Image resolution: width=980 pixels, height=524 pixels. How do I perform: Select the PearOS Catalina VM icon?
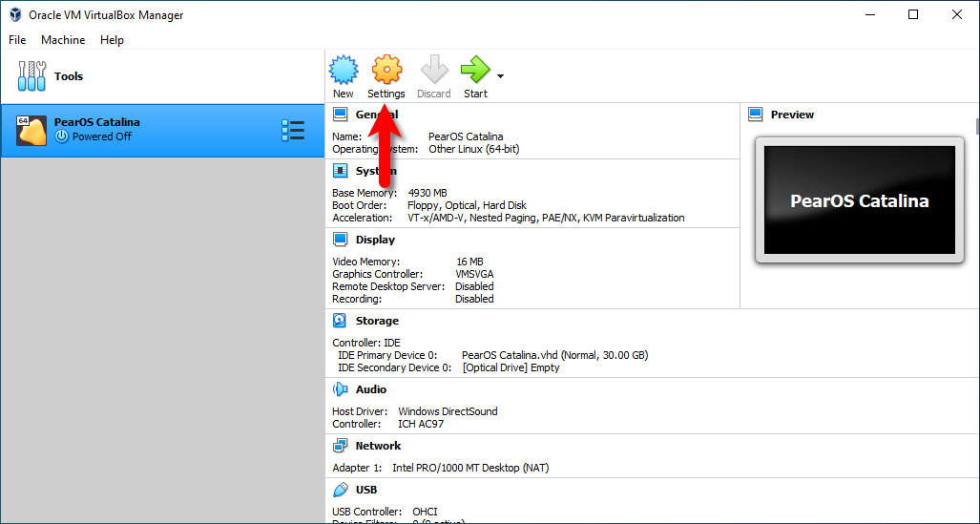[x=31, y=130]
